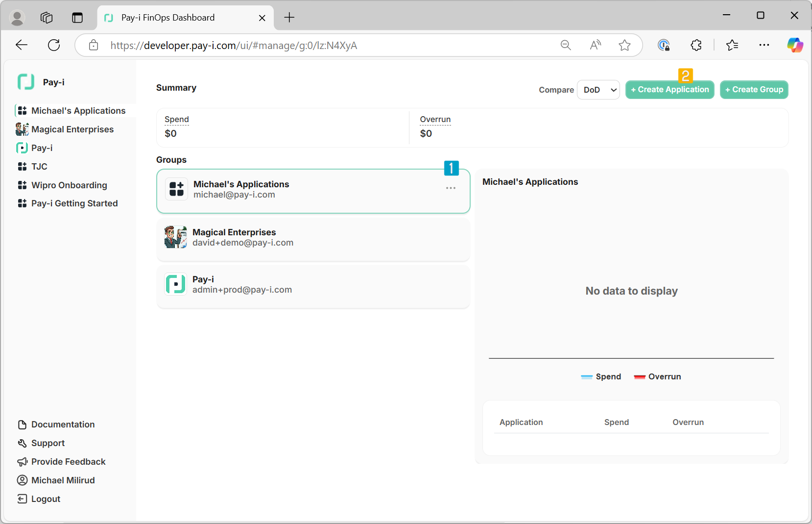
Task: Open the Copilot icon in browser toolbar
Action: click(x=795, y=45)
